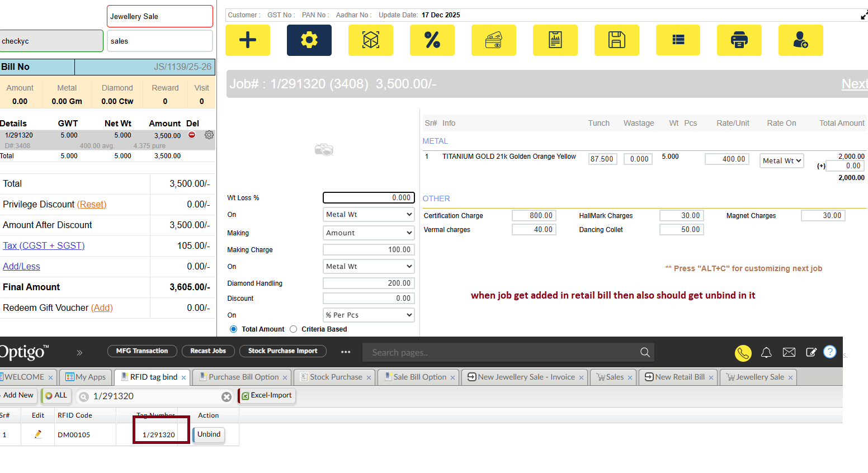Open the Making type Amount dropdown
Image resolution: width=868 pixels, height=473 pixels.
pos(369,233)
